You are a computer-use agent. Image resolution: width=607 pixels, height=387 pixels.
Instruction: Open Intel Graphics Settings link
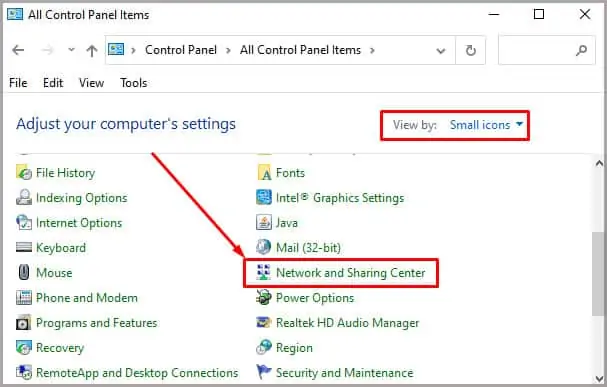pos(340,198)
